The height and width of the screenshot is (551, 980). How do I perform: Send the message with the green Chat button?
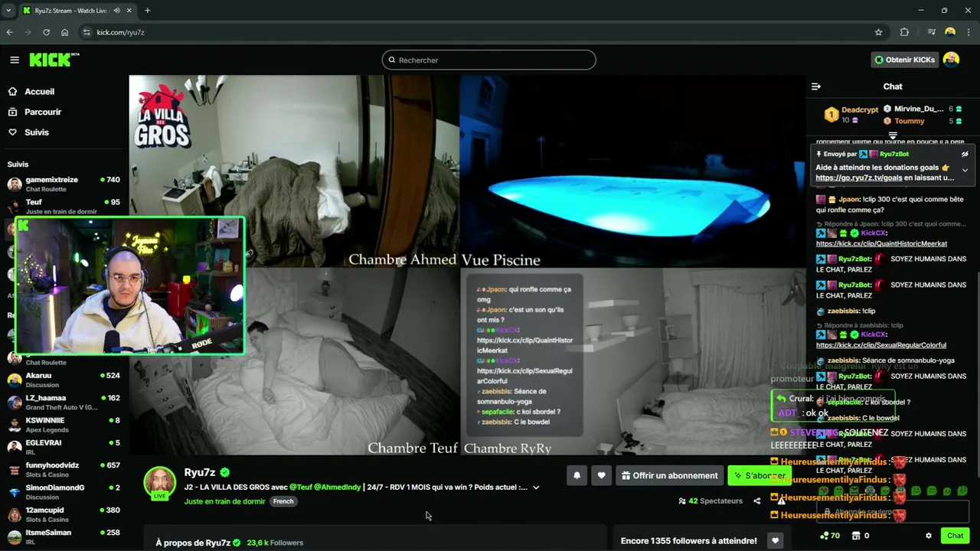[955, 536]
